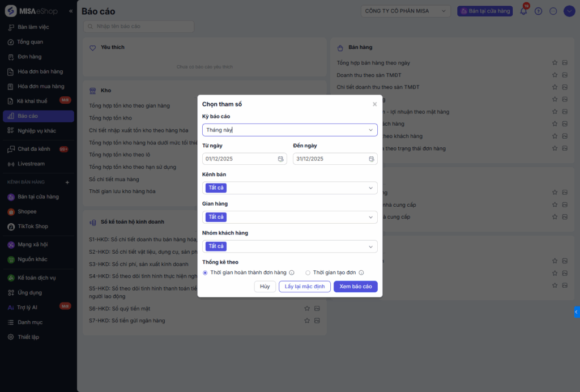Click the chart icon for Doanh thu theo sàn TMĐT
580x392 pixels.
click(x=565, y=75)
